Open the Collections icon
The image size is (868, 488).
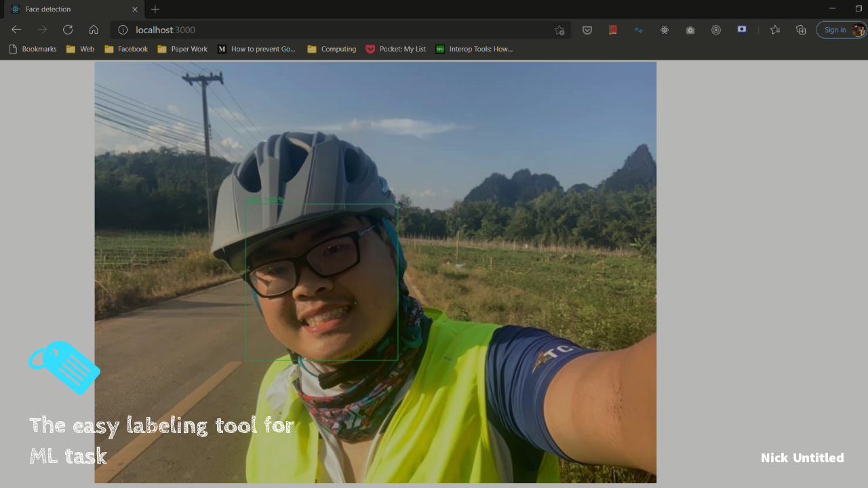[x=801, y=30]
